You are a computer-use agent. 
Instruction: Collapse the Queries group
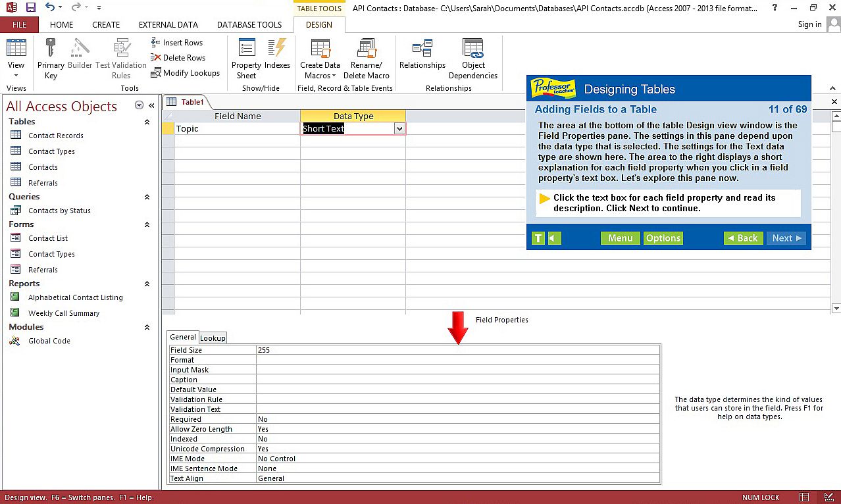147,197
